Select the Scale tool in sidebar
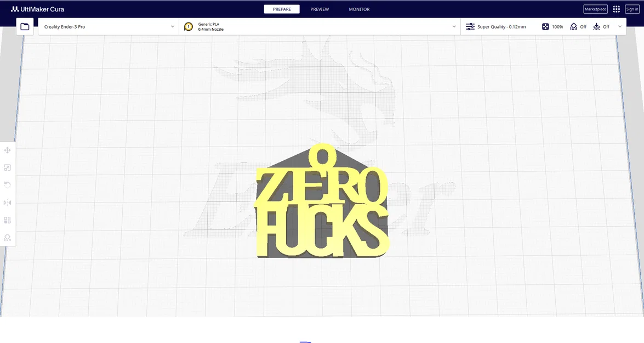 click(x=7, y=168)
